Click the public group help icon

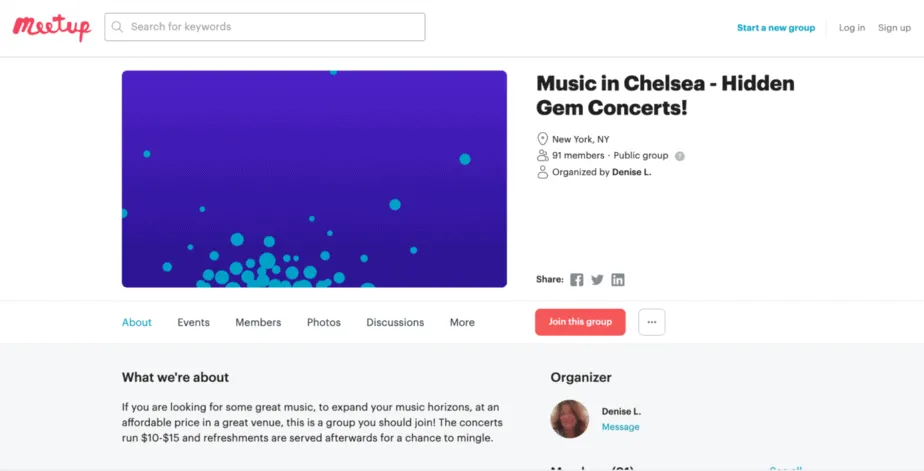pyautogui.click(x=680, y=156)
